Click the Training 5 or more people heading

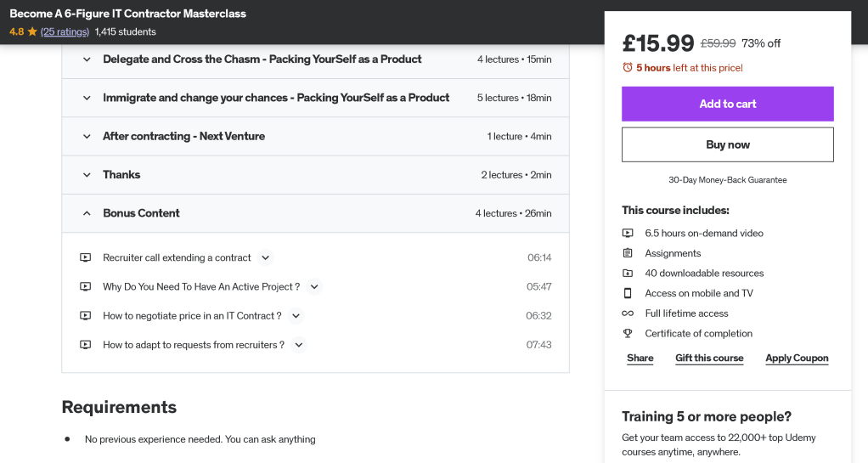(x=707, y=416)
